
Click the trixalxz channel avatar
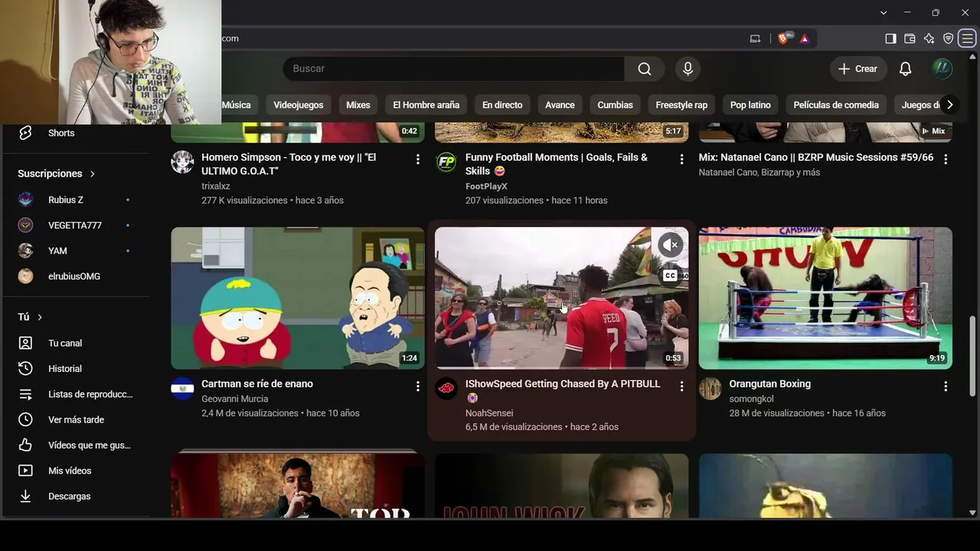point(182,161)
